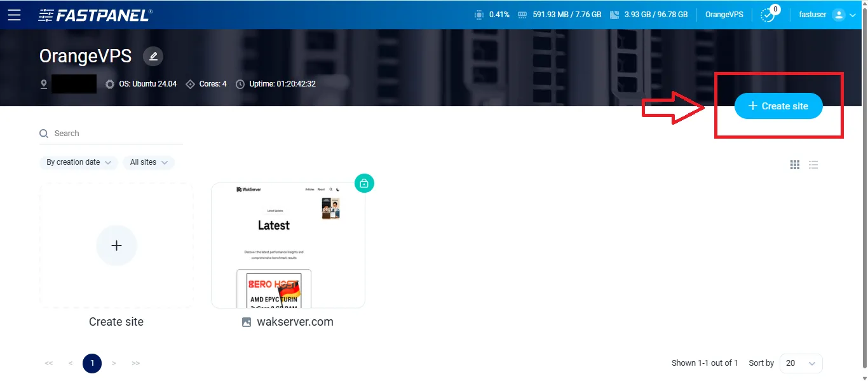Open the OrangeVPS server menu item
Image resolution: width=868 pixels, height=381 pixels.
[x=724, y=14]
